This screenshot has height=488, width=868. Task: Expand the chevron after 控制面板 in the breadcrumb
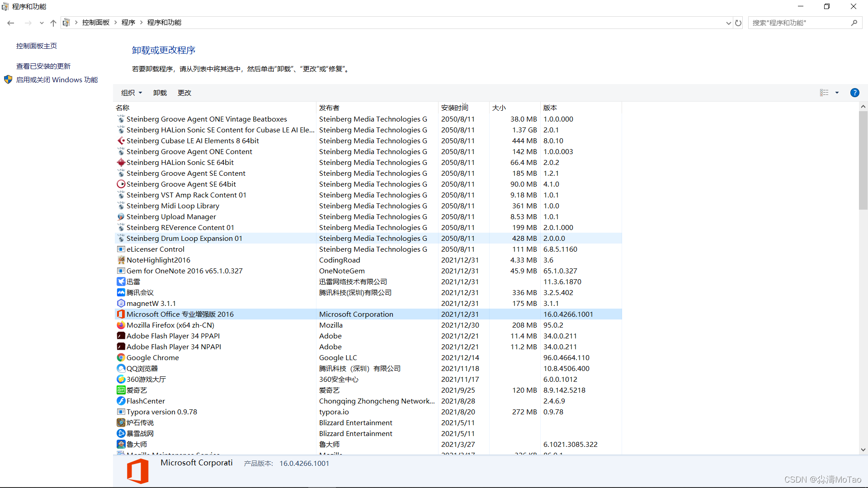pyautogui.click(x=116, y=23)
